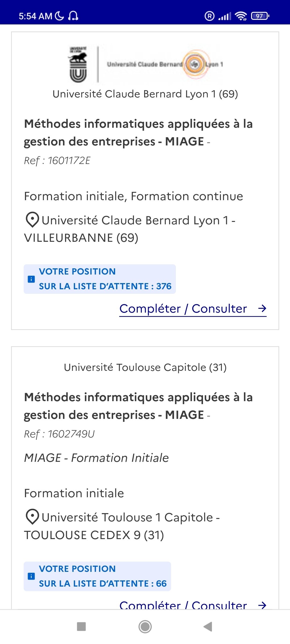Tap the headphones icon in status bar

[73, 16]
